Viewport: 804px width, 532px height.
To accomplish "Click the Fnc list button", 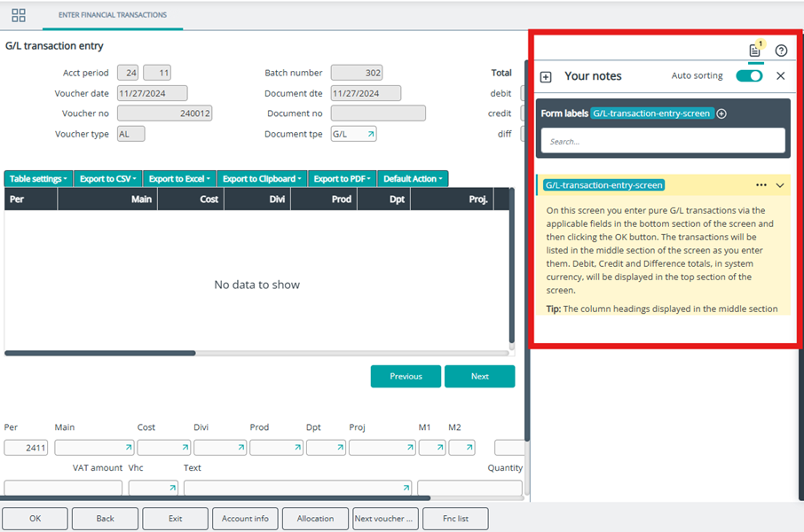I will pyautogui.click(x=455, y=519).
